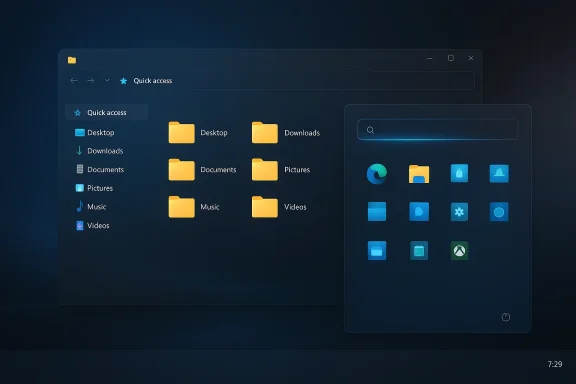Select Music in the sidebar
Image resolution: width=576 pixels, height=384 pixels.
pyautogui.click(x=91, y=207)
